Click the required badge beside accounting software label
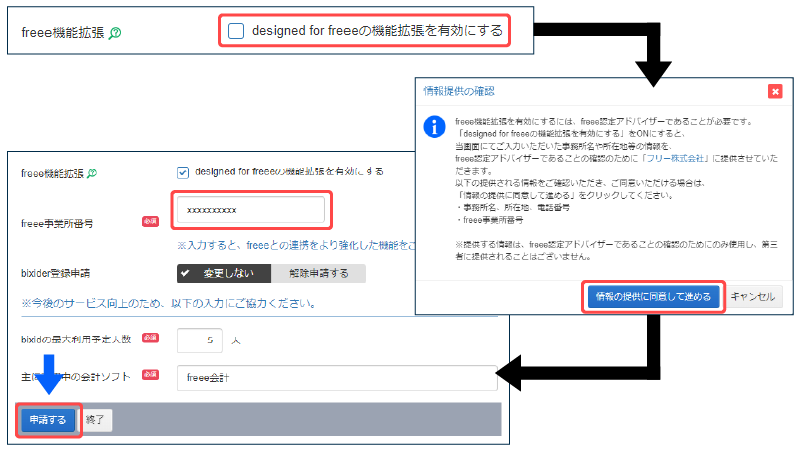Viewport: 800px width, 453px height. [x=150, y=374]
